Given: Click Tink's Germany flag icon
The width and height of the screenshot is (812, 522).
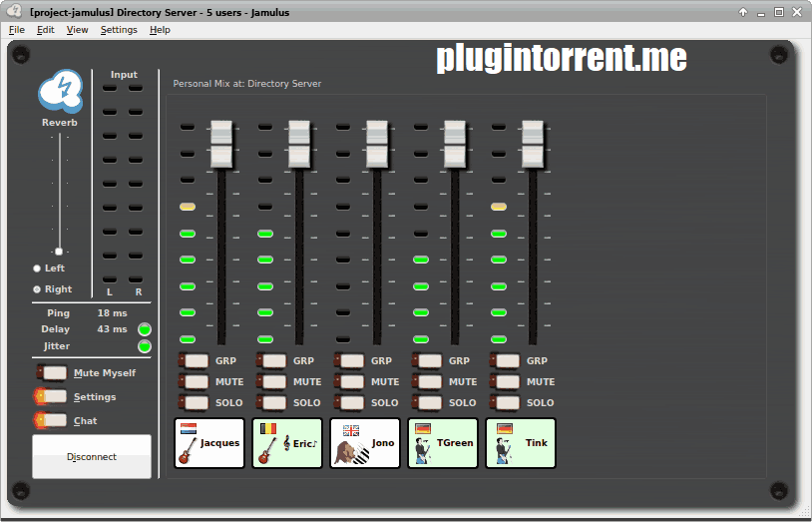Looking at the screenshot, I should [504, 429].
